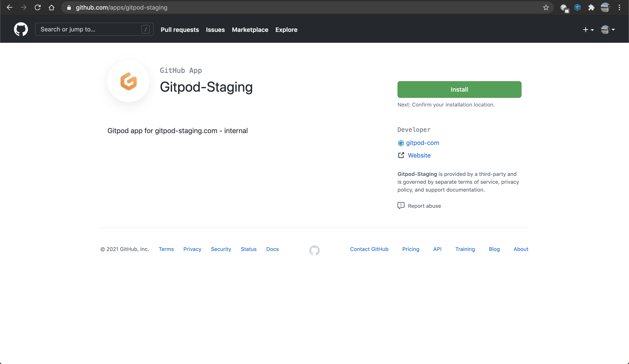Expand the plus create-new dropdown
Image resolution: width=629 pixels, height=364 pixels.
pyautogui.click(x=588, y=30)
